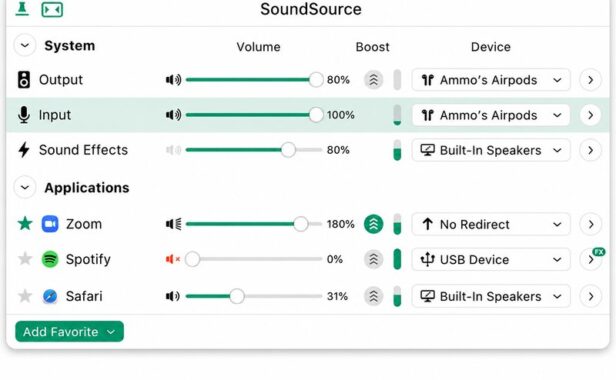616x380 pixels.
Task: Open Spotify USB Device dropdown
Action: pyautogui.click(x=491, y=259)
